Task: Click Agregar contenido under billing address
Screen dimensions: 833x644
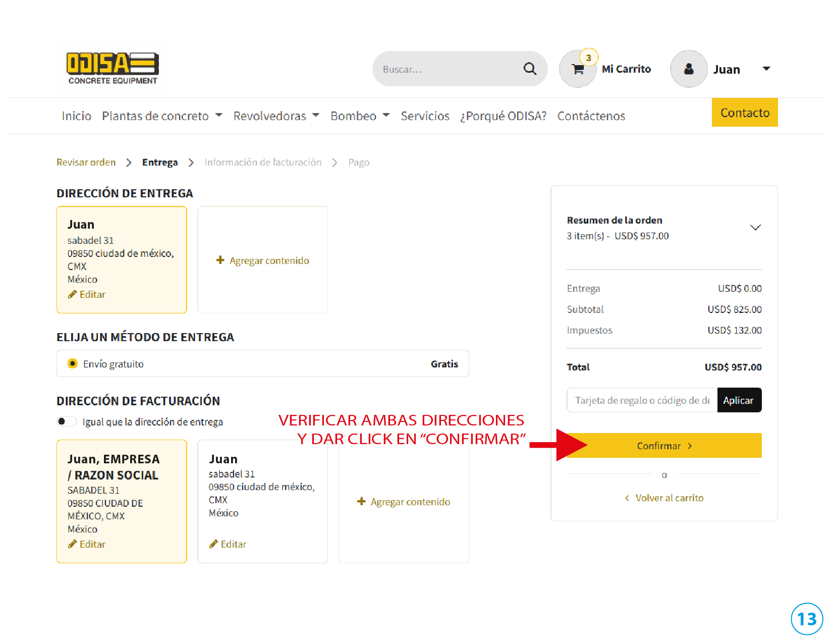Action: (x=410, y=502)
